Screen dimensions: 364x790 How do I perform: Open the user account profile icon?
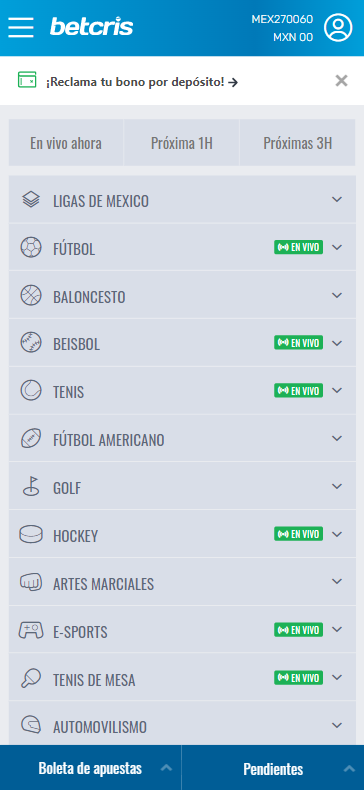(338, 27)
